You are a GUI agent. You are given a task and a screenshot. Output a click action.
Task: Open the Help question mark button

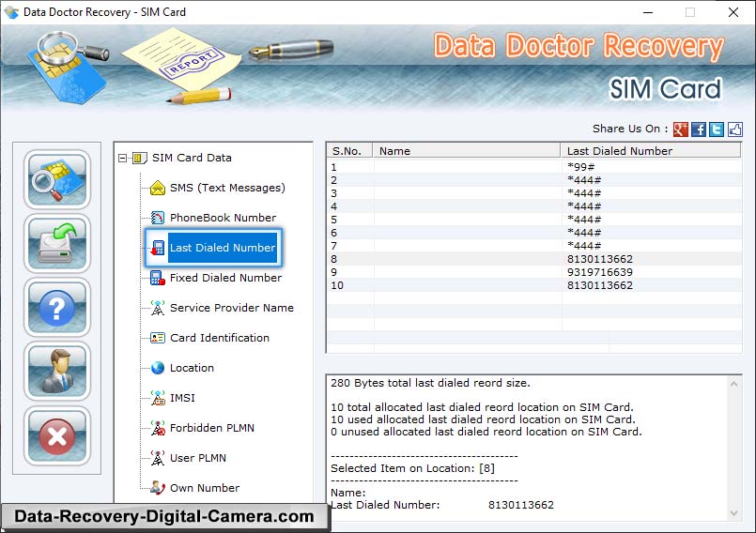click(57, 307)
